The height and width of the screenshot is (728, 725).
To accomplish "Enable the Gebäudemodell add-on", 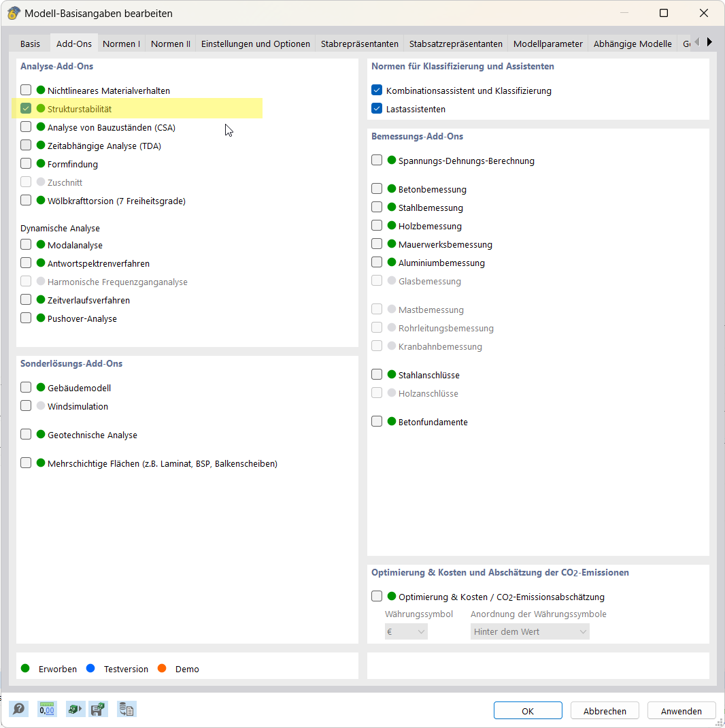I will click(26, 387).
